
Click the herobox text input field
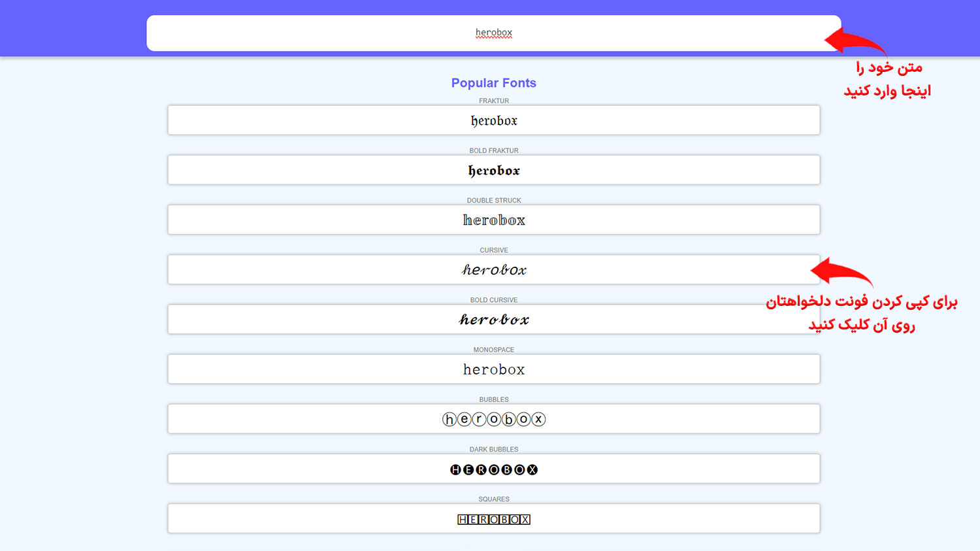tap(494, 33)
